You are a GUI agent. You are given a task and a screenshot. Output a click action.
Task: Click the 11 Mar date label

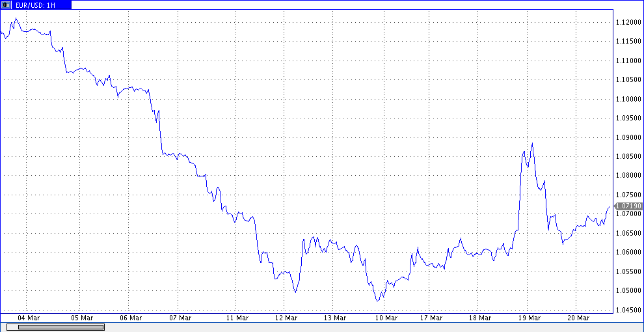237,318
